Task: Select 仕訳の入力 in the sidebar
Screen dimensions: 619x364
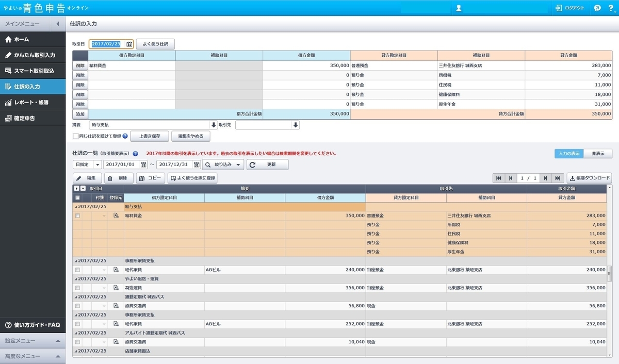Action: 32,87
